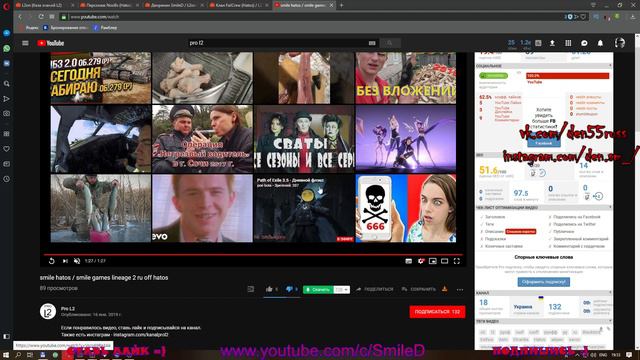Click the blue Facebook button in stats panel
640x360 pixels.
(543, 143)
